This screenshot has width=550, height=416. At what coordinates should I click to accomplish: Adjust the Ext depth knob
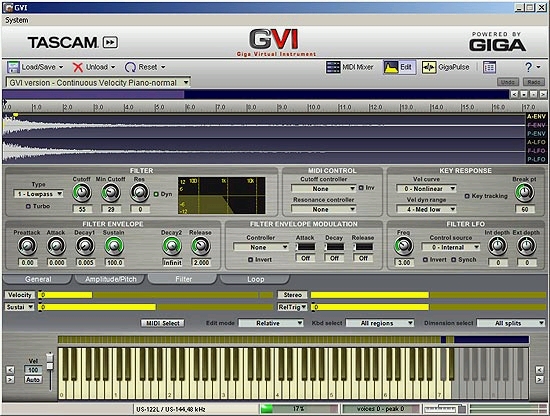pos(526,246)
